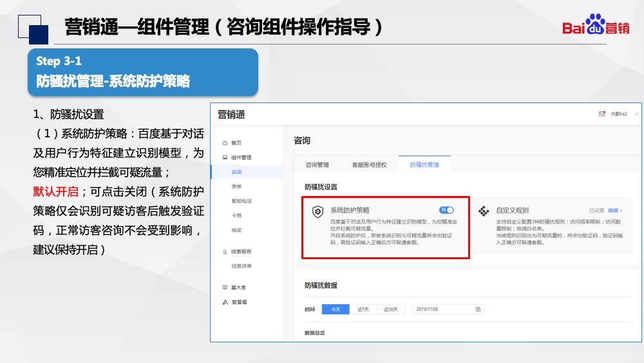Click the mail envelope notification icon
Viewport: 644px width, 363px height.
[602, 113]
